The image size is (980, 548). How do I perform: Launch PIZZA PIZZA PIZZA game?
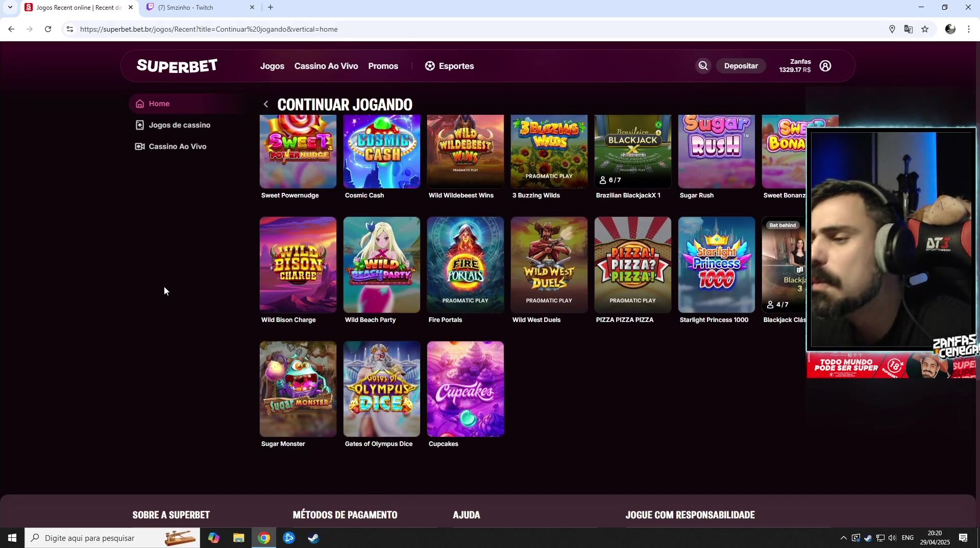point(633,265)
